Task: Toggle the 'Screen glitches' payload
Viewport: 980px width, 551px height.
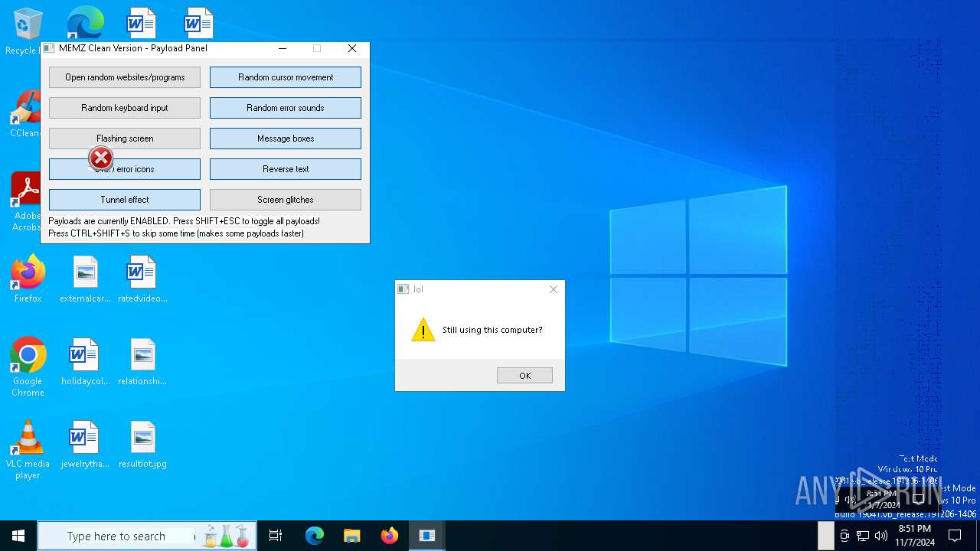Action: tap(286, 200)
